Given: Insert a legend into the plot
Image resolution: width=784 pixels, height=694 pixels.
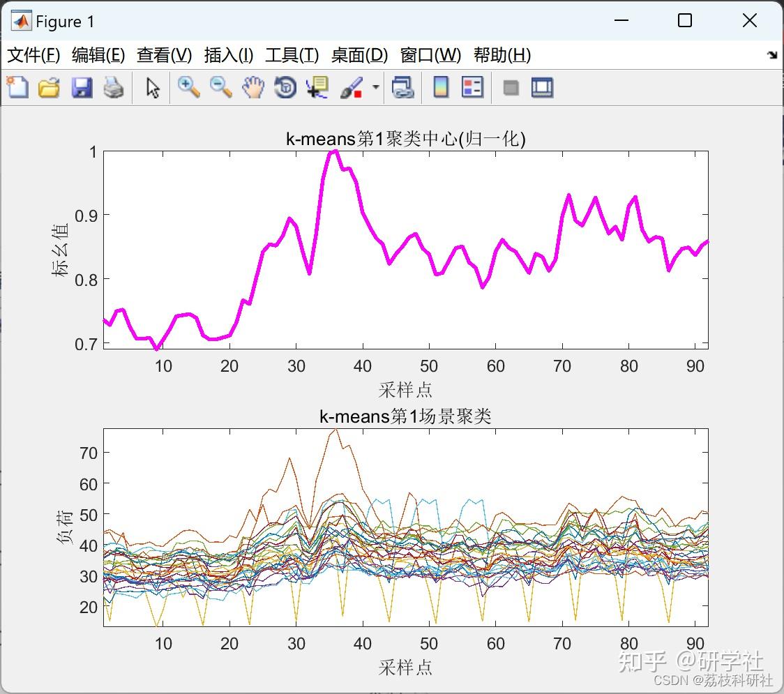Looking at the screenshot, I should [474, 87].
